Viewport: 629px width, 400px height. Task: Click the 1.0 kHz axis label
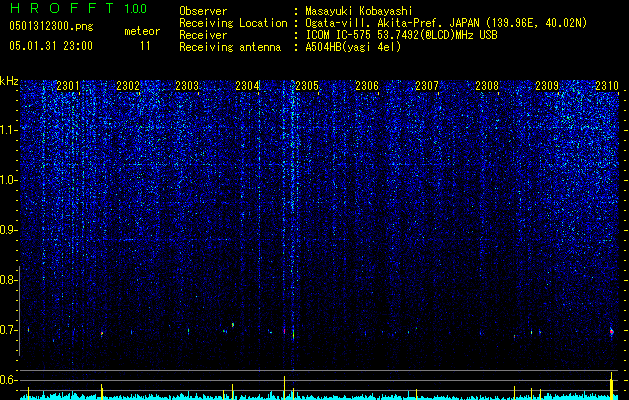pos(9,180)
